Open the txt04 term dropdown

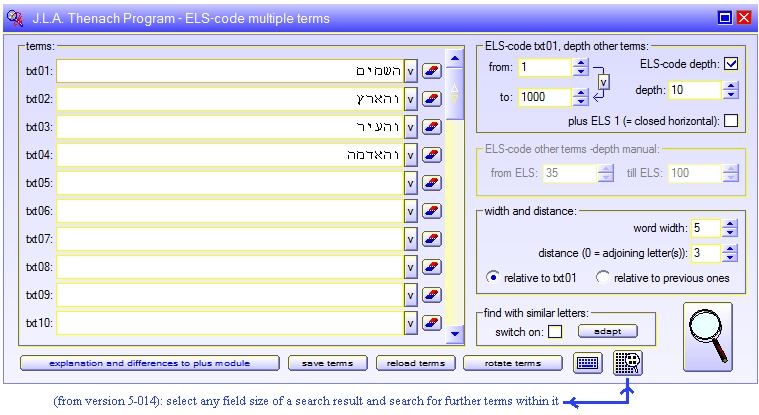pos(410,155)
